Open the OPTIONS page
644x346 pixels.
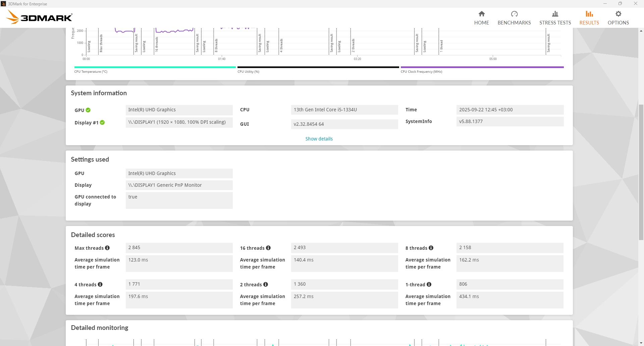618,18
